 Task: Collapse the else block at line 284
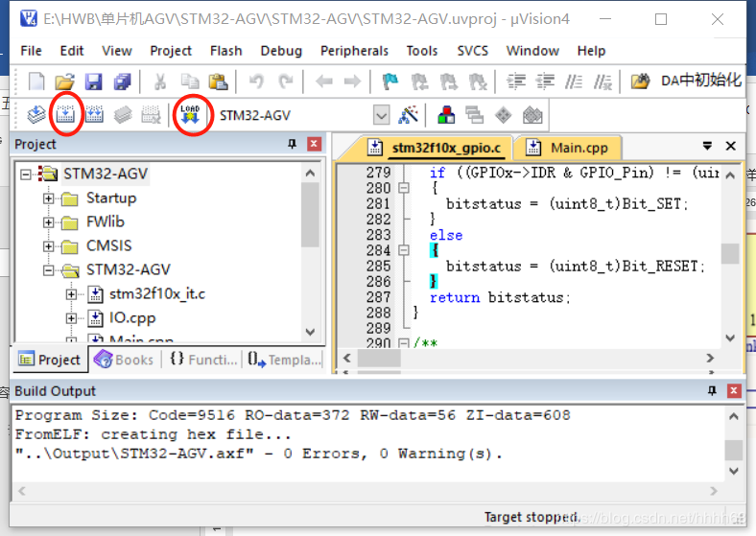pos(404,249)
